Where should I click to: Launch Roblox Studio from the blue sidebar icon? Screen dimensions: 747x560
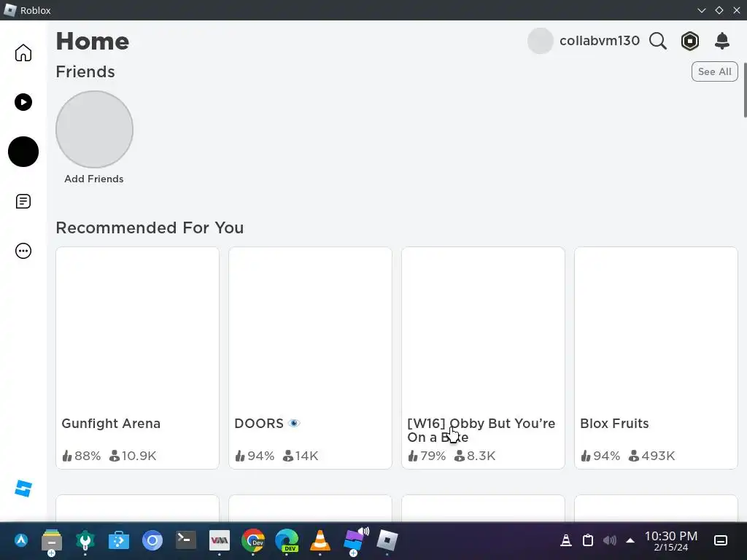click(x=23, y=488)
